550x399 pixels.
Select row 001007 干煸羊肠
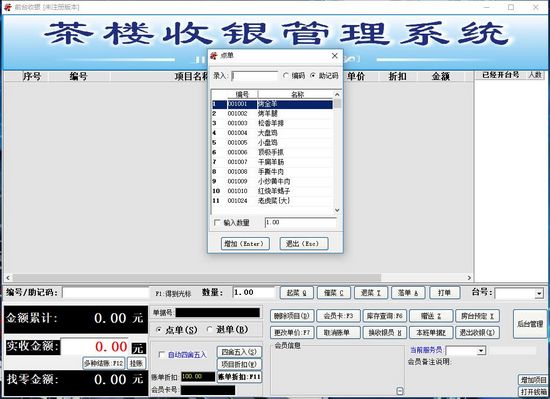[x=272, y=162]
